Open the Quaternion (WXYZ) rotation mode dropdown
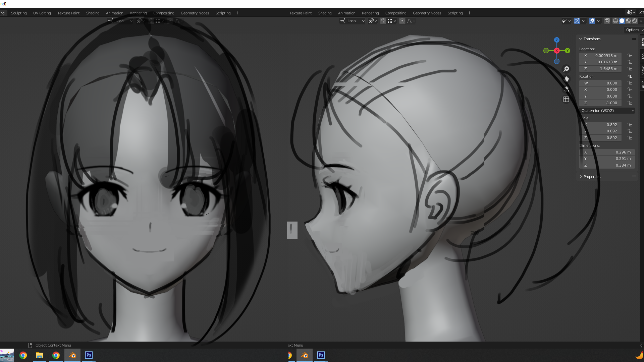 [607, 111]
